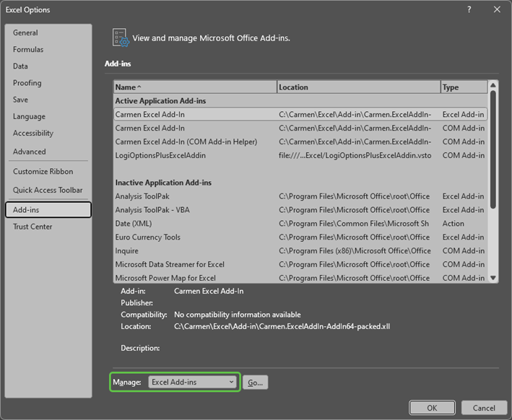Select the Euro Currency Tools entry
The width and height of the screenshot is (512, 420).
tap(148, 237)
